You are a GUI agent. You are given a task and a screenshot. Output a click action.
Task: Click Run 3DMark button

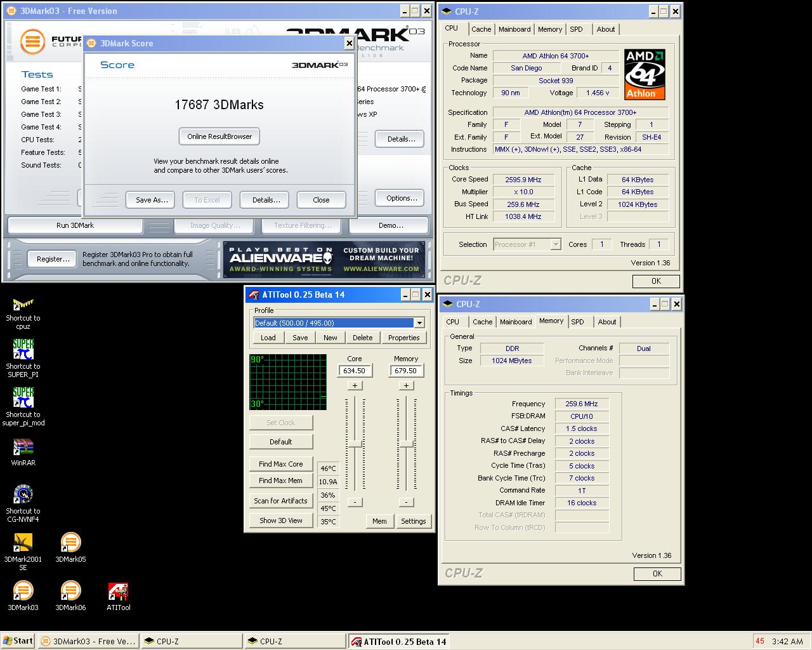[x=75, y=225]
